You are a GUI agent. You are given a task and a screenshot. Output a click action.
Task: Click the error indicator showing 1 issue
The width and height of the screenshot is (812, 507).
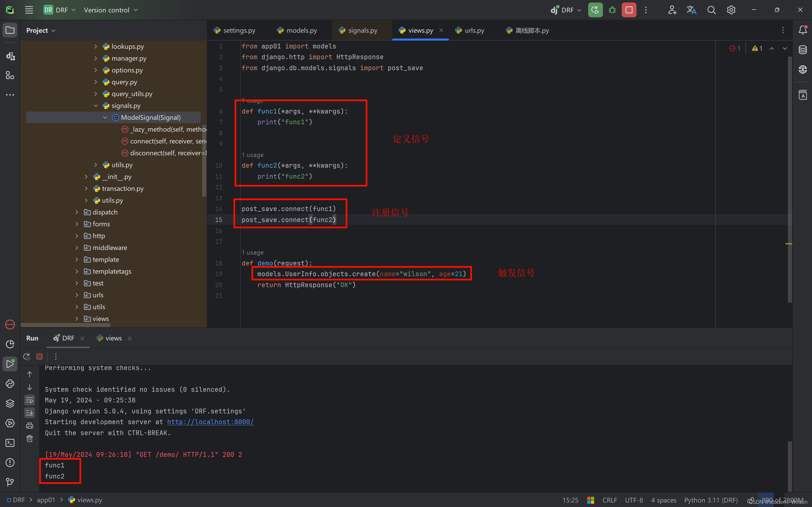[x=735, y=48]
